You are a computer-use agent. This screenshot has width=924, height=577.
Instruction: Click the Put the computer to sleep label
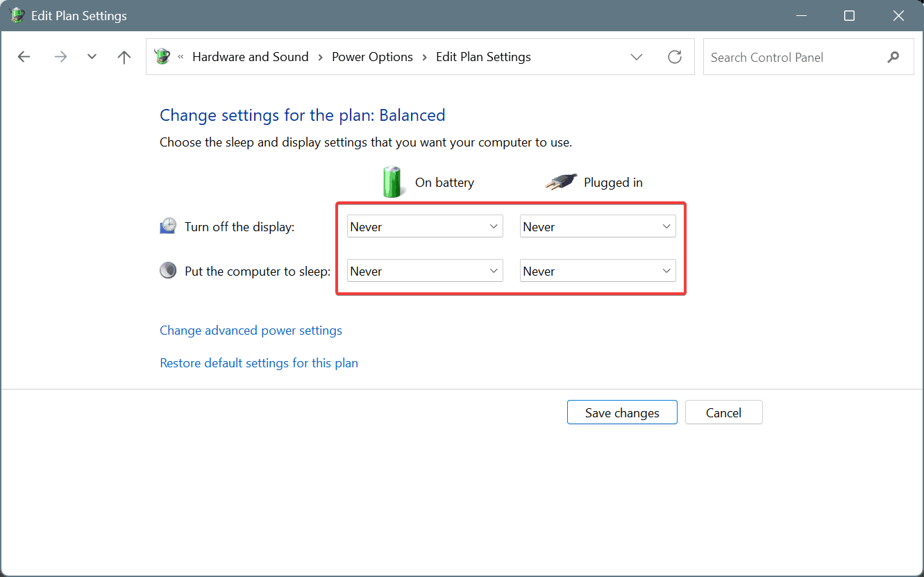(x=258, y=271)
